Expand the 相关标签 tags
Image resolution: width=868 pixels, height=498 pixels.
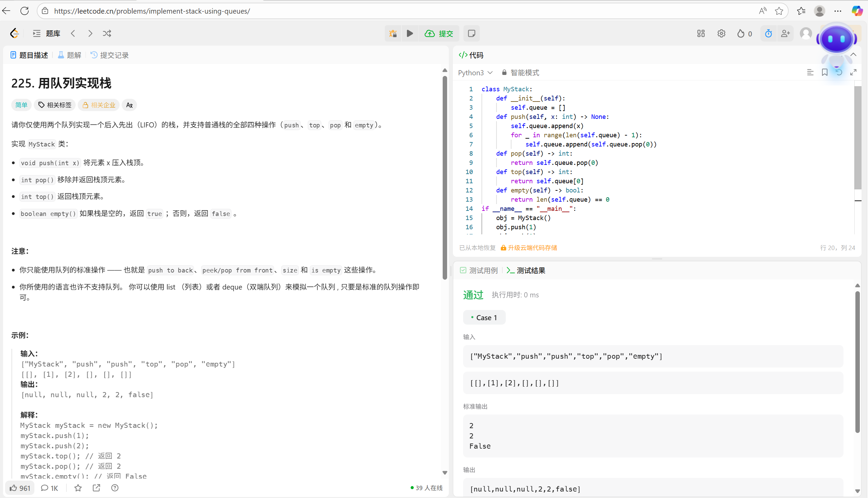[55, 105]
